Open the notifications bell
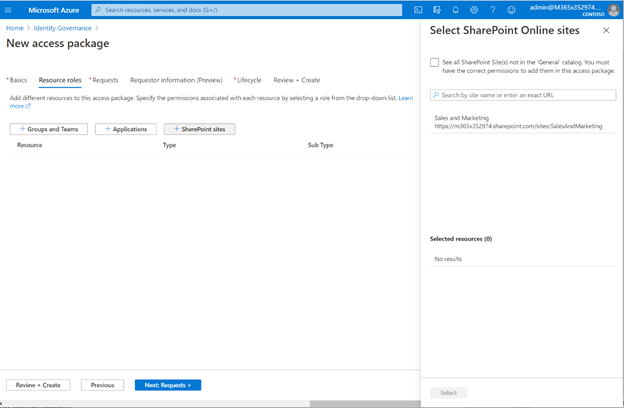 click(455, 10)
